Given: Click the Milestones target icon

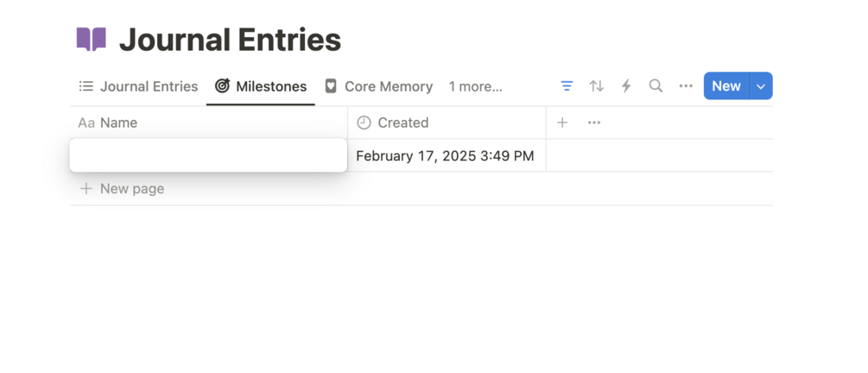Looking at the screenshot, I should pyautogui.click(x=223, y=86).
